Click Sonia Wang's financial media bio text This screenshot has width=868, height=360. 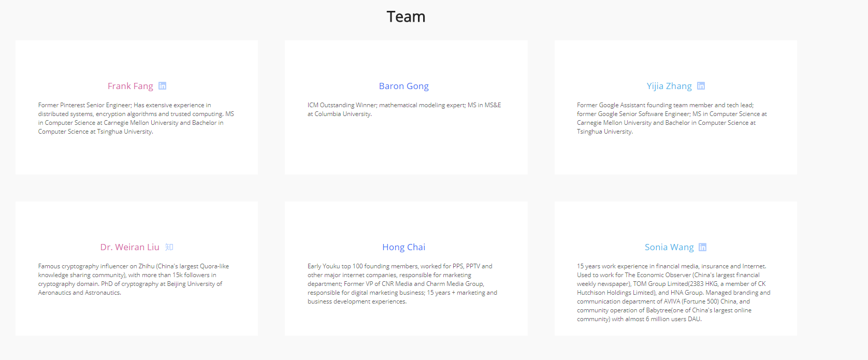coord(674,293)
